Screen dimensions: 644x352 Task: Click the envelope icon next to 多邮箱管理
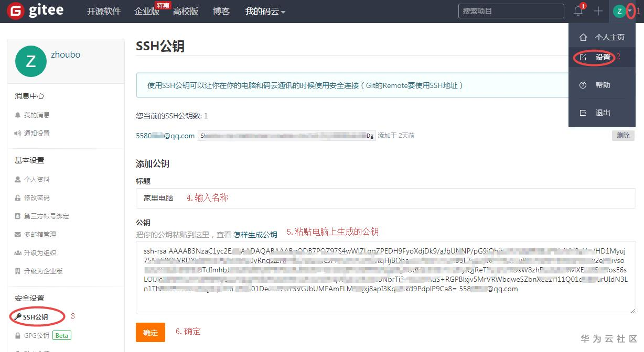click(18, 234)
